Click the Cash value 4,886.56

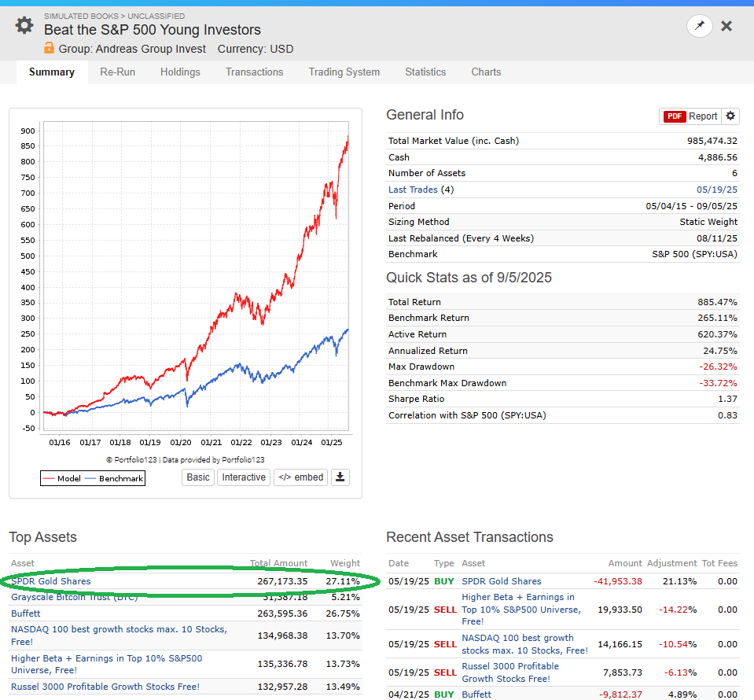pos(718,157)
